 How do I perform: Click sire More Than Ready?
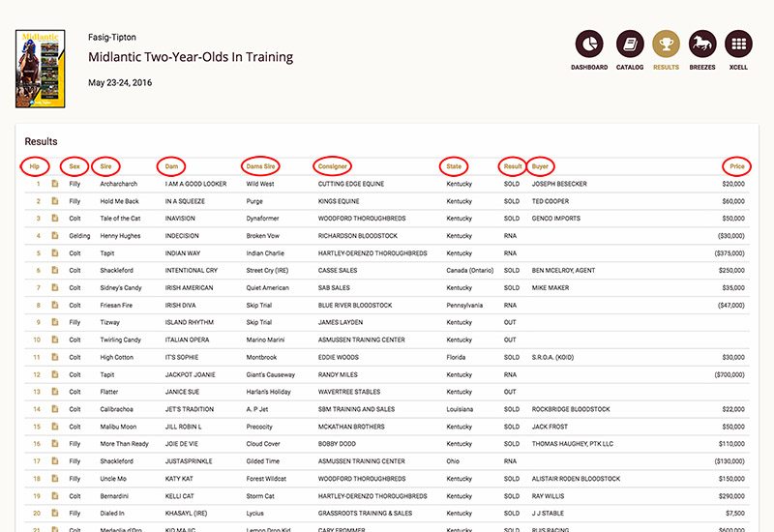tap(125, 444)
